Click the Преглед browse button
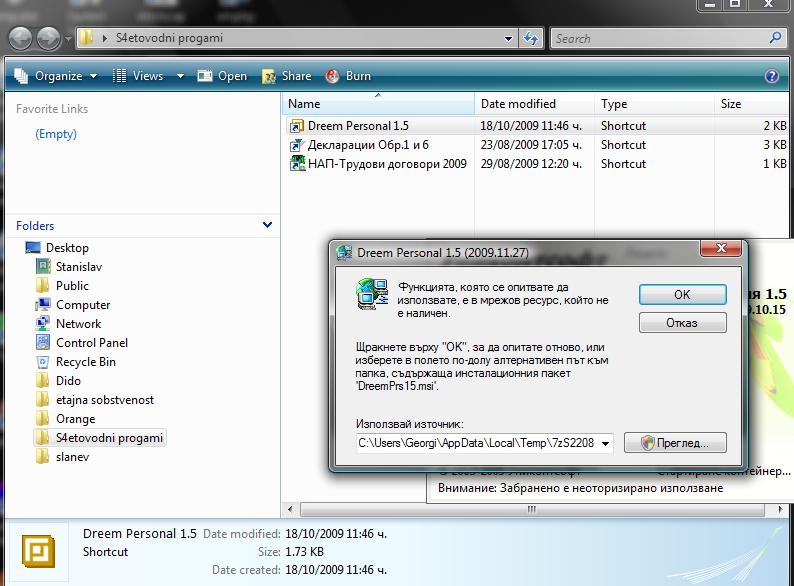The width and height of the screenshot is (794, 586). [674, 442]
